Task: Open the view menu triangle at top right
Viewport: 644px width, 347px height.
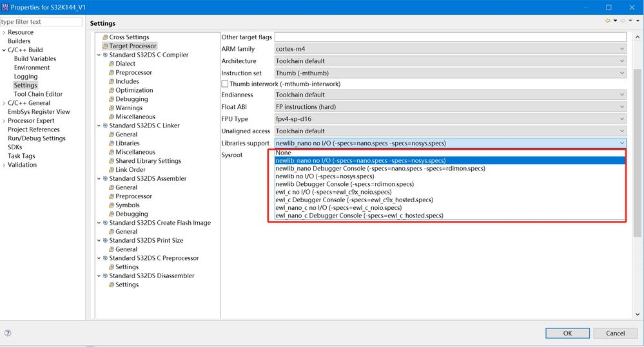Action: (638, 21)
